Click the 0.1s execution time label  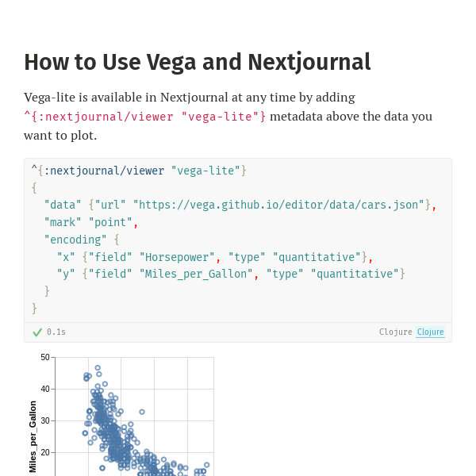[56, 332]
